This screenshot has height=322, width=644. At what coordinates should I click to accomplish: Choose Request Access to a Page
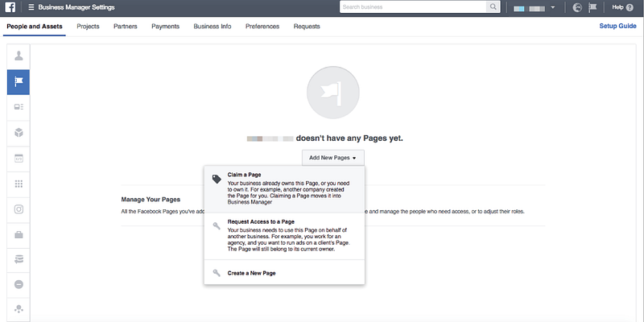point(284,236)
